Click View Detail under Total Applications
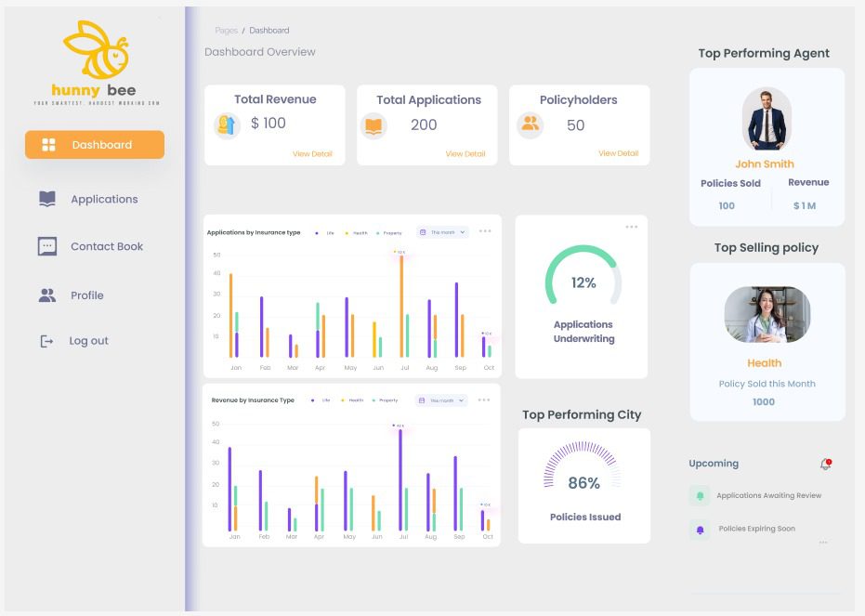Screen dimensions: 865x616 click(x=465, y=154)
